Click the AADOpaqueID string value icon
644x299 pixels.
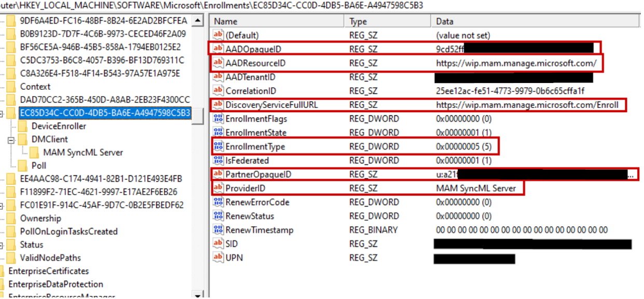click(x=218, y=49)
